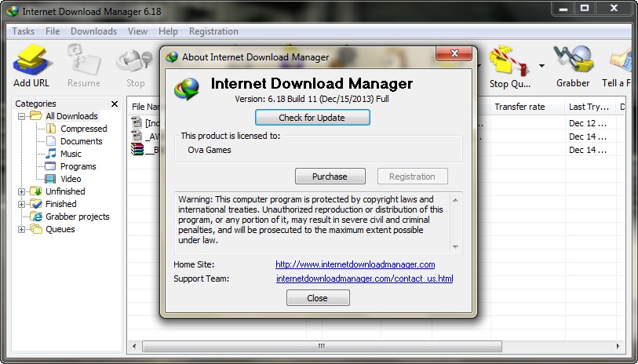Select the Music category
Image resolution: width=638 pixels, height=364 pixels.
(71, 154)
